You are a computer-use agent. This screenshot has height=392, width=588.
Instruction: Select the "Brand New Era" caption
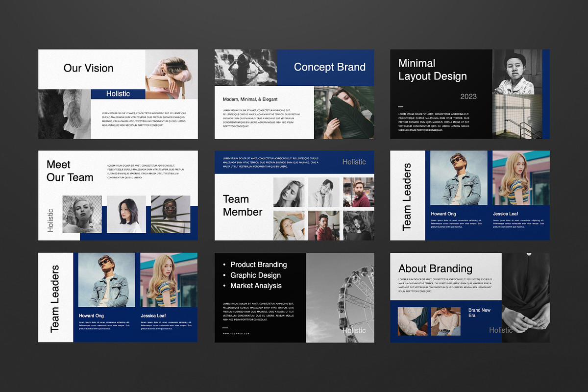pyautogui.click(x=479, y=313)
